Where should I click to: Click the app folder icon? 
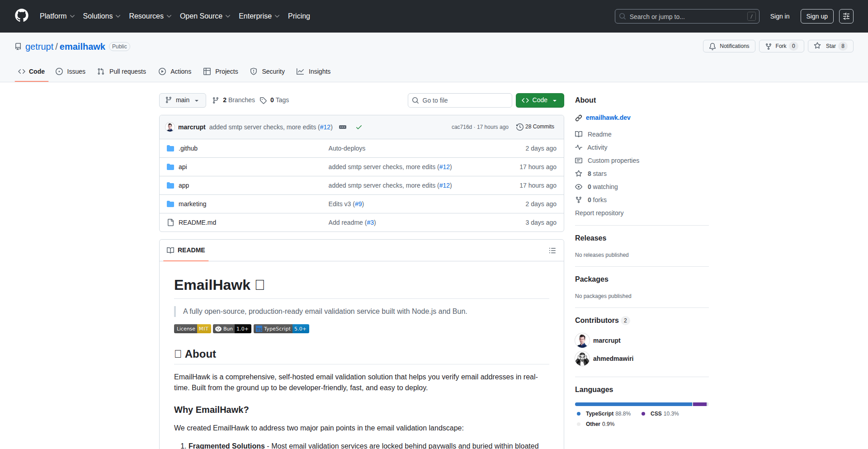click(x=170, y=185)
